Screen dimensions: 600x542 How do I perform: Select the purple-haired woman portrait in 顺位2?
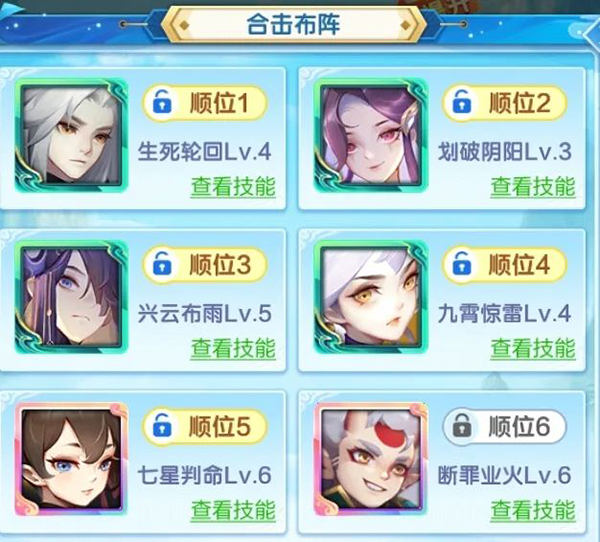370,135
